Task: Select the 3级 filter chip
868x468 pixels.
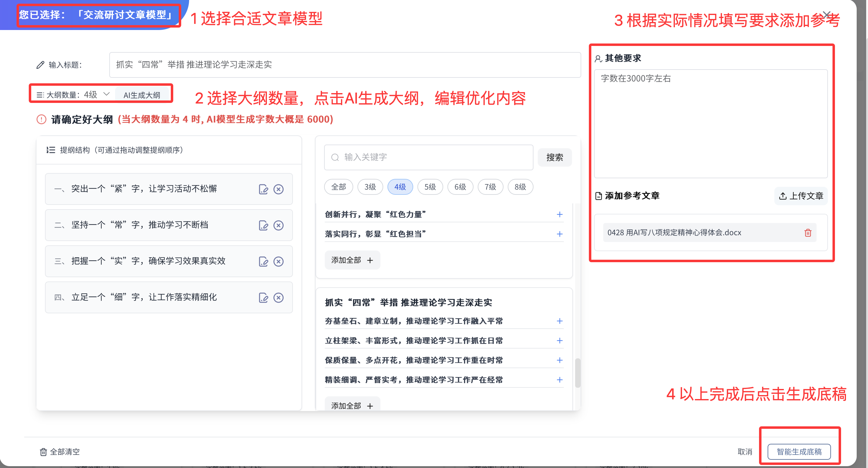Action: [x=370, y=187]
